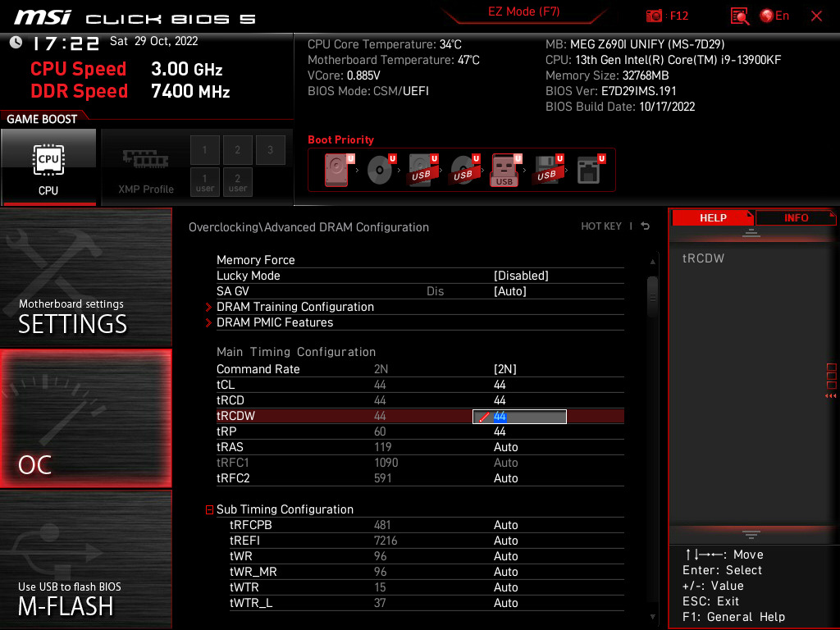
Task: Select XMP profile 1 button
Action: [204, 150]
